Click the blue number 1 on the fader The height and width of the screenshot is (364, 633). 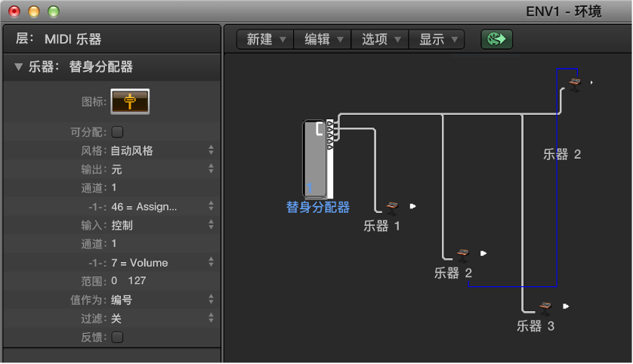(x=310, y=188)
